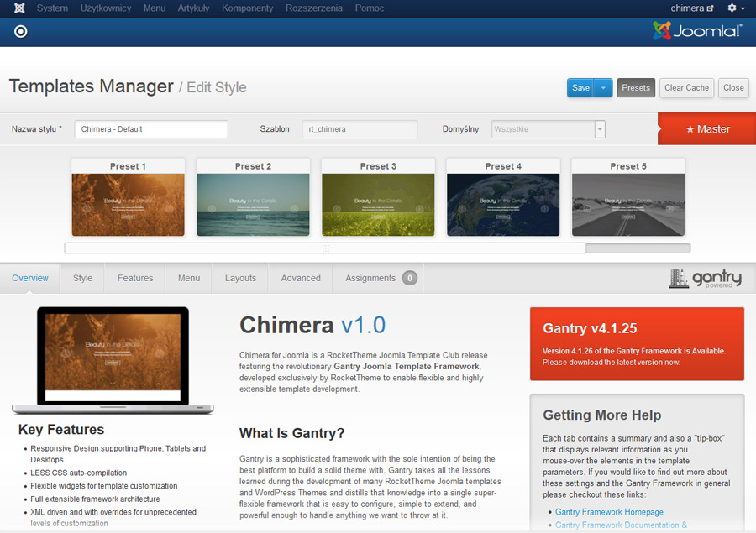
Task: Open the System menu
Action: point(52,8)
